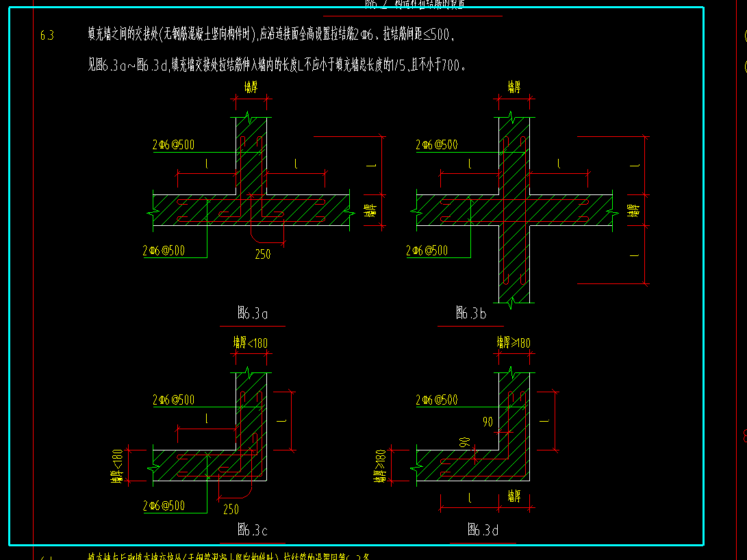Click the upper 2Φ6@500 annotation in figure 6.3c
747x560 pixels.
coord(173,400)
